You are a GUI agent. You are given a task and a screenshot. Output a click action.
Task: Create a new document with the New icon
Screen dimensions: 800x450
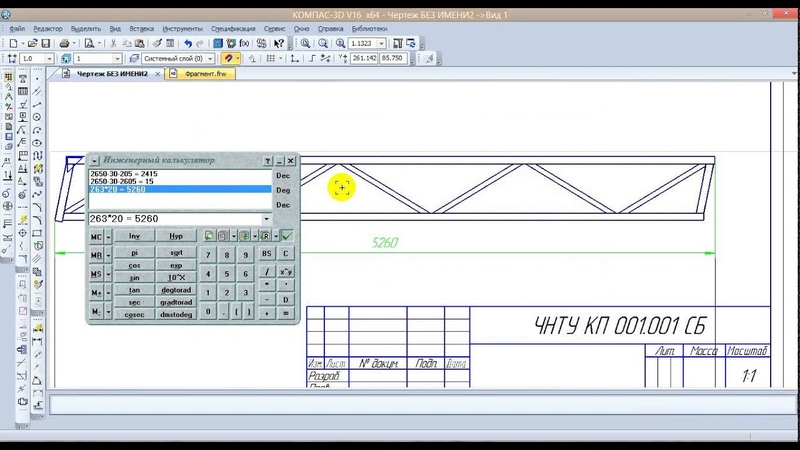pyautogui.click(x=13, y=43)
